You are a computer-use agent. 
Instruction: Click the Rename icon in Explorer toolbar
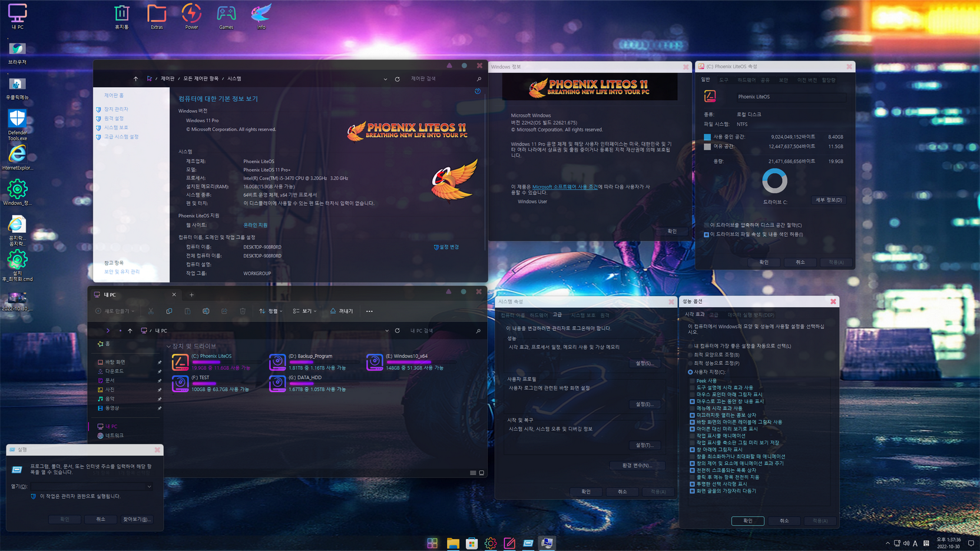(206, 311)
